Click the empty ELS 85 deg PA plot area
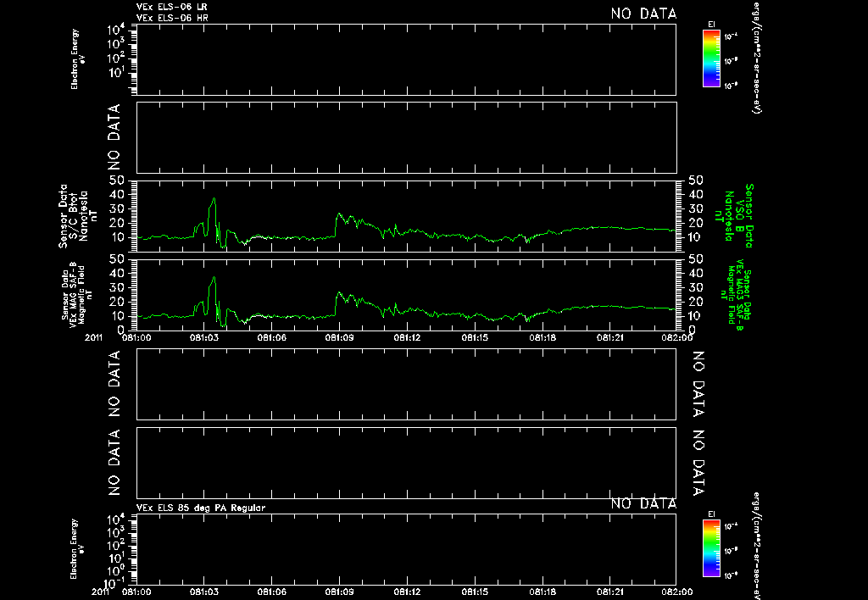This screenshot has width=868, height=600. (x=406, y=548)
